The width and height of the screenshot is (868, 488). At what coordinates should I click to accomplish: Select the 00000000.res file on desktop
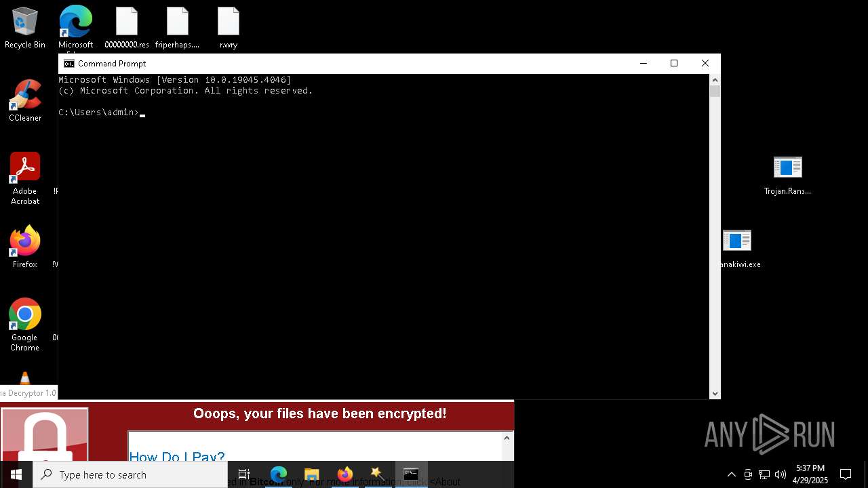point(127,28)
